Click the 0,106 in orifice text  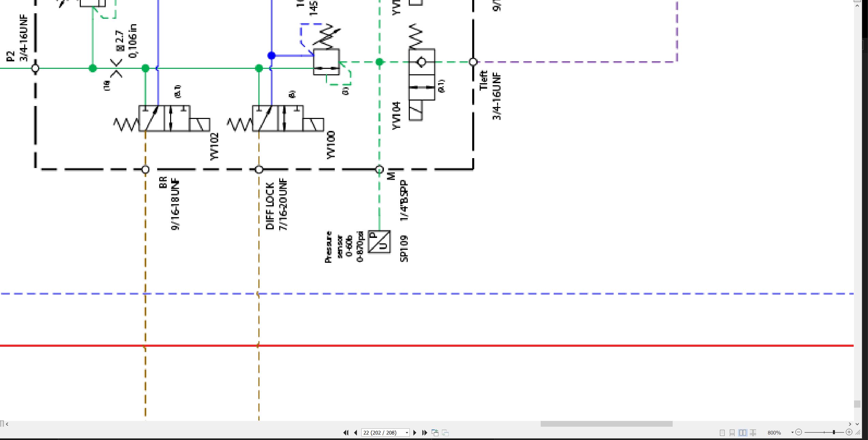pos(133,41)
